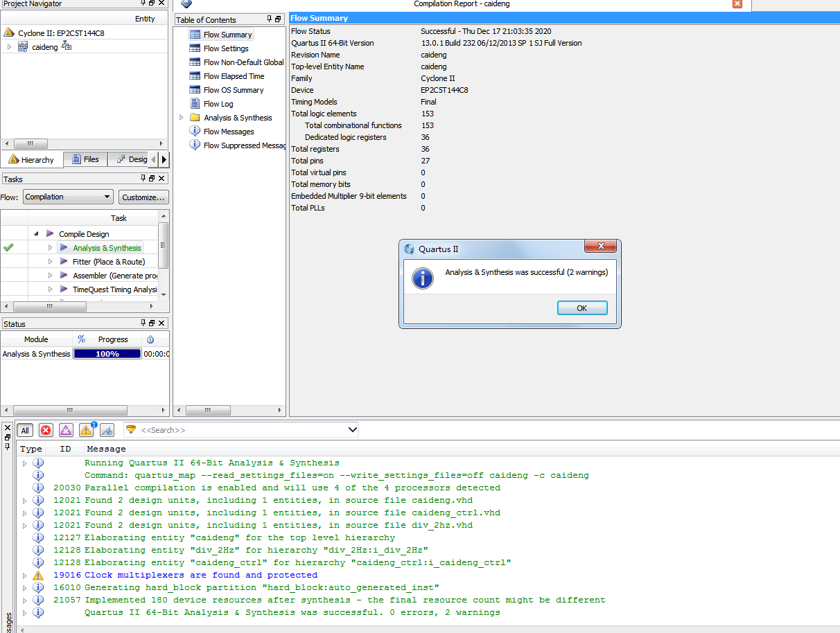Image resolution: width=840 pixels, height=633 pixels.
Task: Toggle the All messages filter button
Action: pyautogui.click(x=25, y=430)
